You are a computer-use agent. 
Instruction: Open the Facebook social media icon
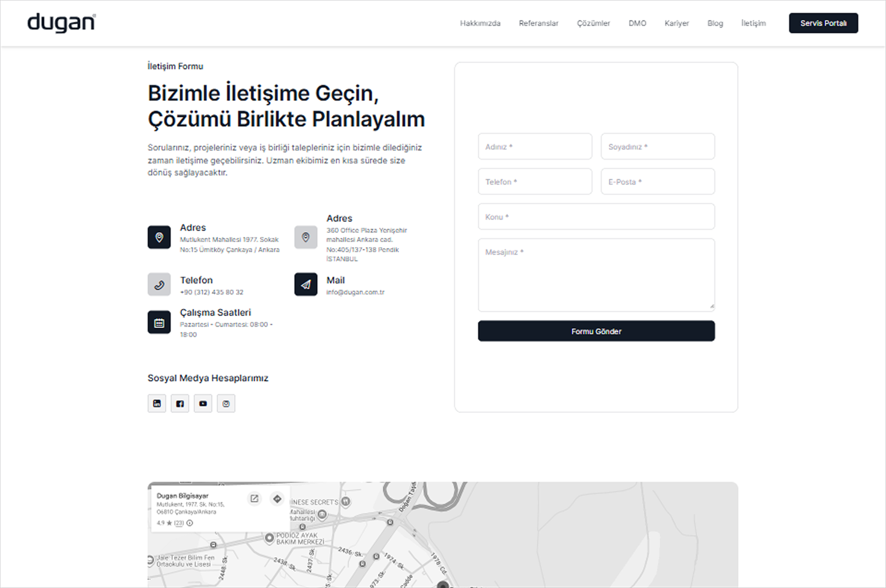tap(180, 403)
